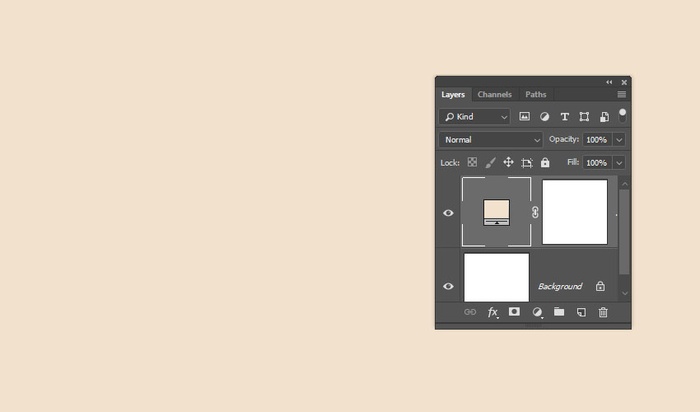This screenshot has width=700, height=412.
Task: Collapse the panel with double arrows
Action: pyautogui.click(x=609, y=82)
